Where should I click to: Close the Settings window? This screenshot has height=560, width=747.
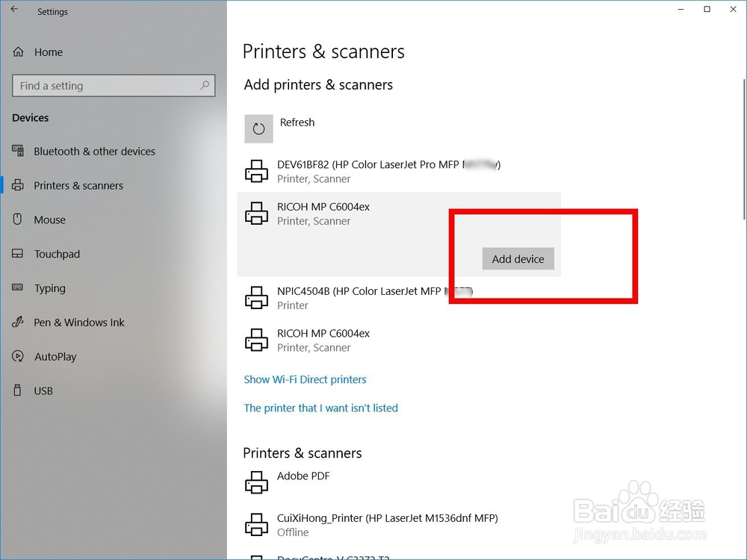tap(734, 9)
